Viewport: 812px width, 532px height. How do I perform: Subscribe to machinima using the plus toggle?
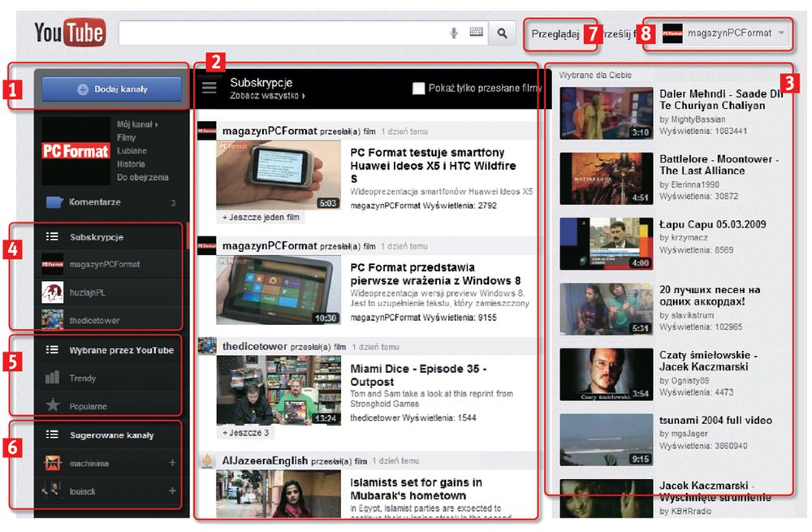tap(172, 461)
